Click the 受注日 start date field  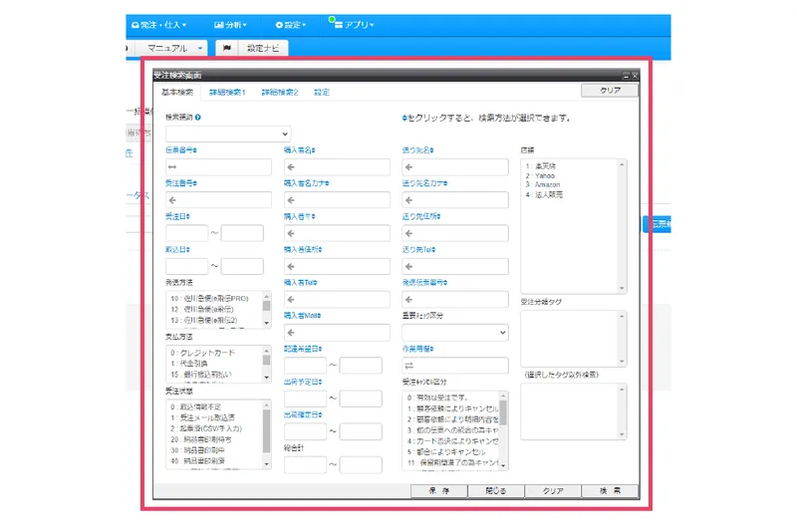(186, 233)
